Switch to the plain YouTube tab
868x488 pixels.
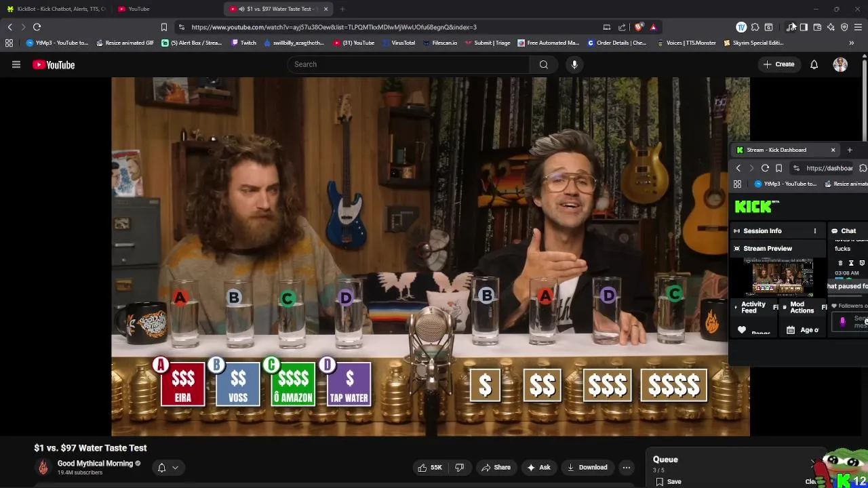166,9
